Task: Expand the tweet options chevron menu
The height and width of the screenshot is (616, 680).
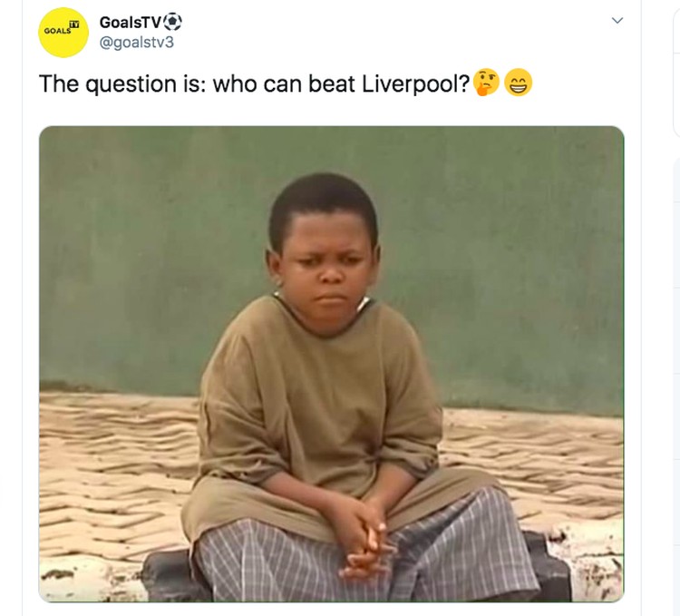Action: (617, 20)
